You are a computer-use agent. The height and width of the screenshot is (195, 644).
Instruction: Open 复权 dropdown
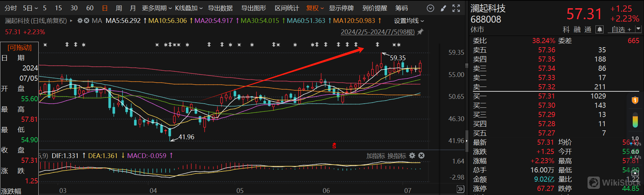click(x=315, y=8)
